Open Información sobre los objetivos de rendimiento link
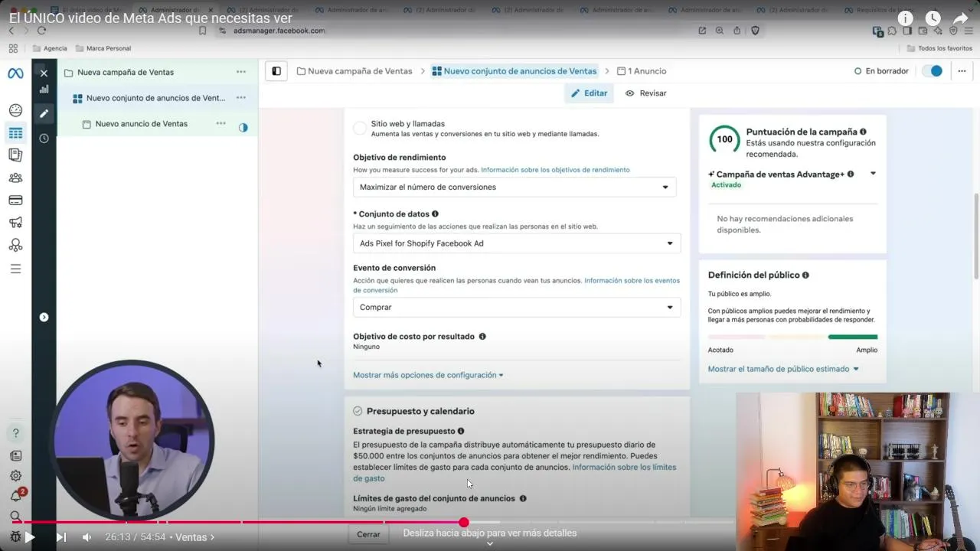Viewport: 980px width, 551px height. 555,170
